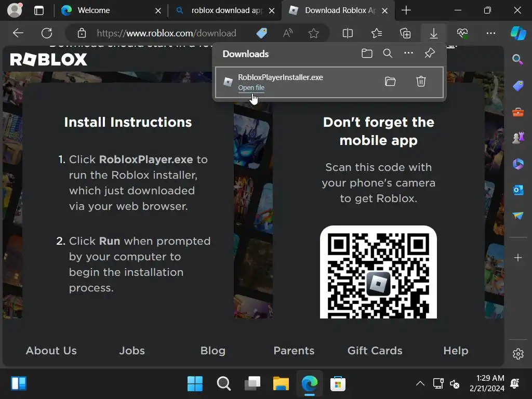
Task: Open sidebar Tools briefcase
Action: (518, 112)
